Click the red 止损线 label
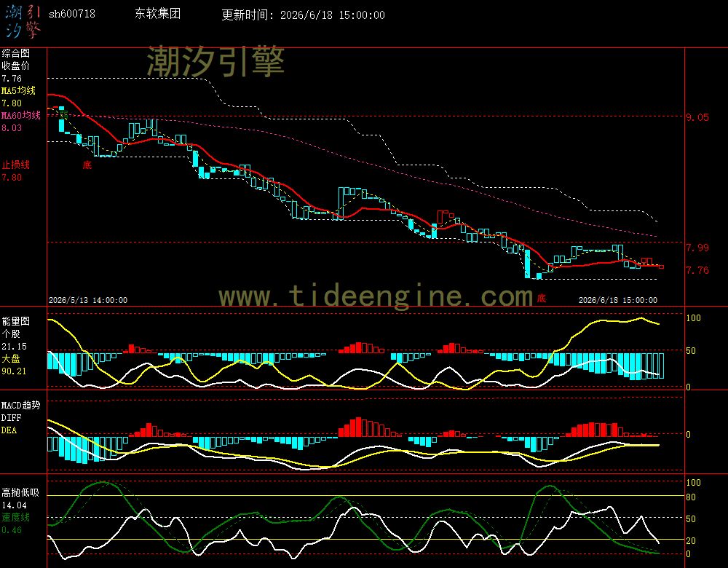The width and height of the screenshot is (728, 568). pyautogui.click(x=15, y=165)
